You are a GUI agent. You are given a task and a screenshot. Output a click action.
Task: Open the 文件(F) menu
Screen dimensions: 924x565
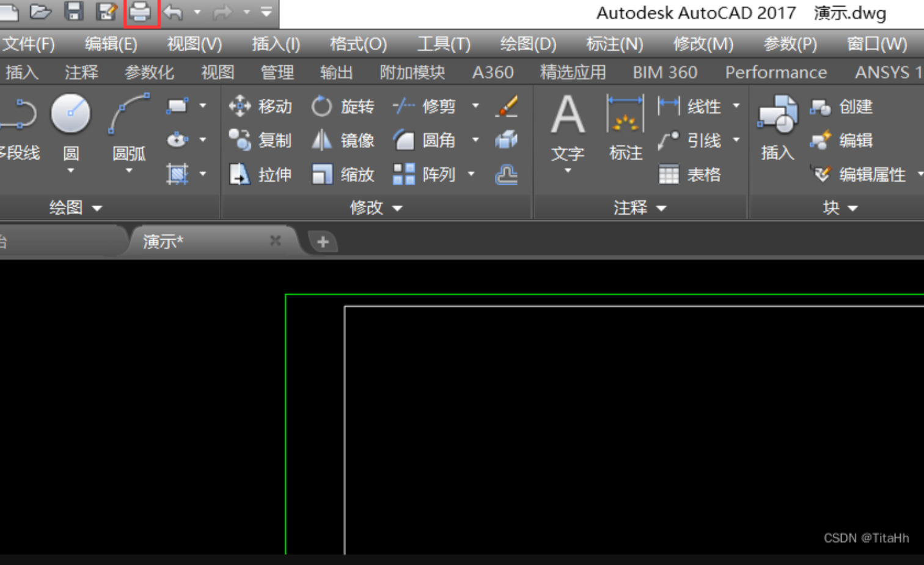tap(29, 44)
